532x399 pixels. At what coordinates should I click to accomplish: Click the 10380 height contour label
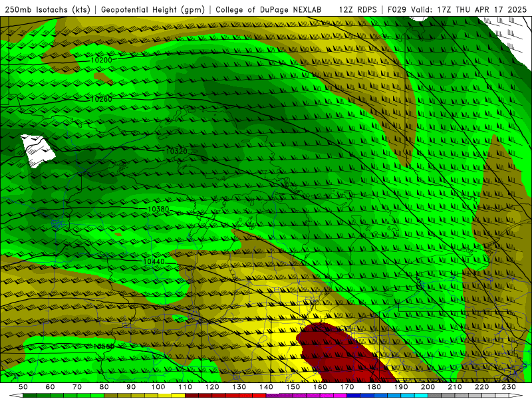(x=158, y=209)
